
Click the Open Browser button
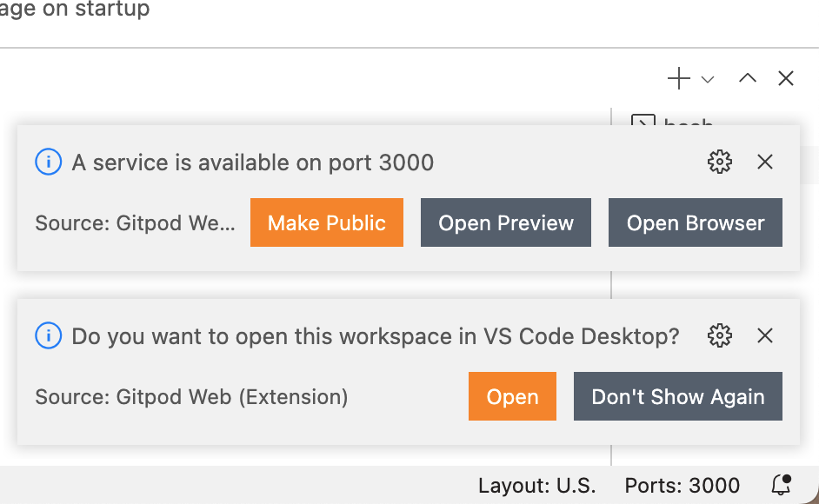point(696,222)
